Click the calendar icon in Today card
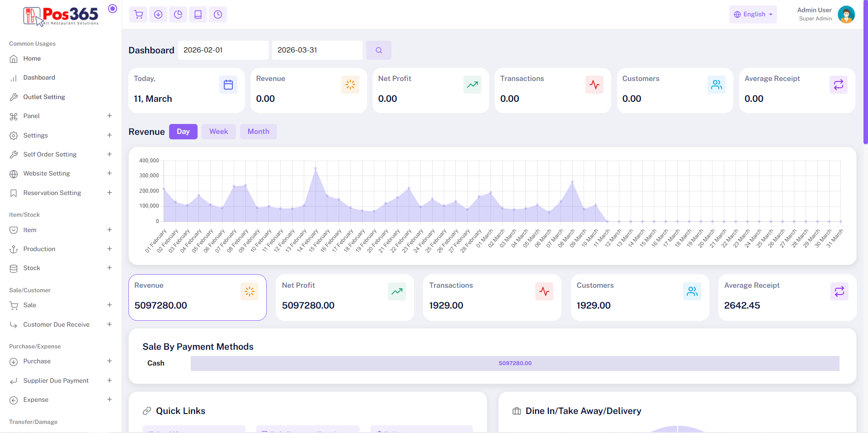 [x=228, y=85]
